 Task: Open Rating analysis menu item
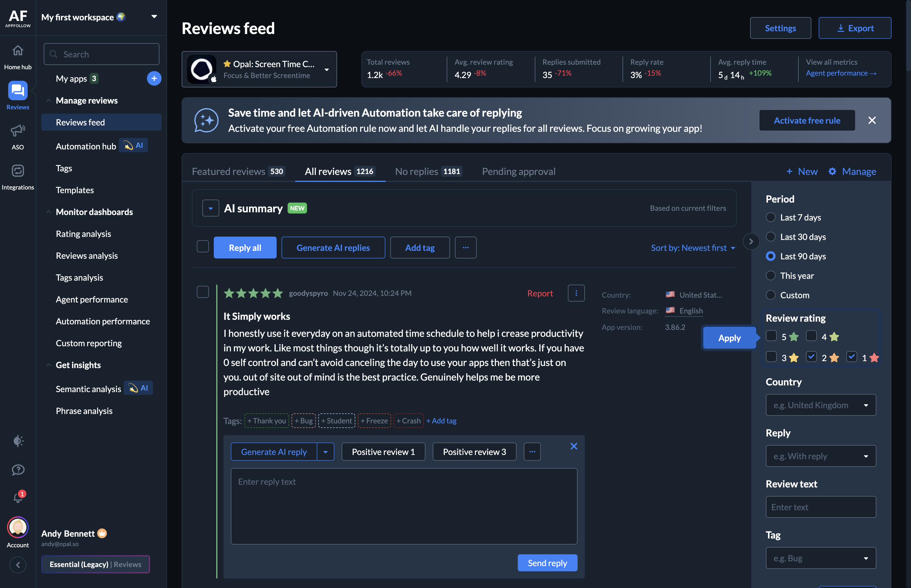tap(83, 234)
